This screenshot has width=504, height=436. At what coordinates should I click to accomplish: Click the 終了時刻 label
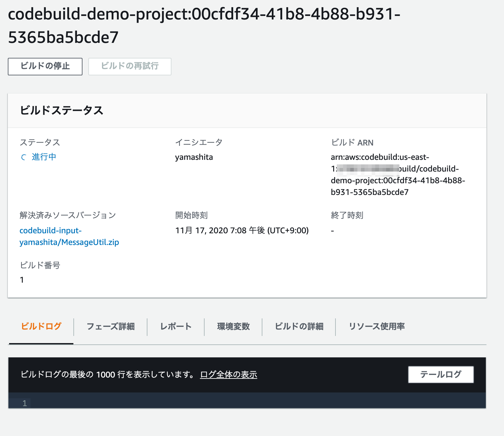tap(347, 215)
